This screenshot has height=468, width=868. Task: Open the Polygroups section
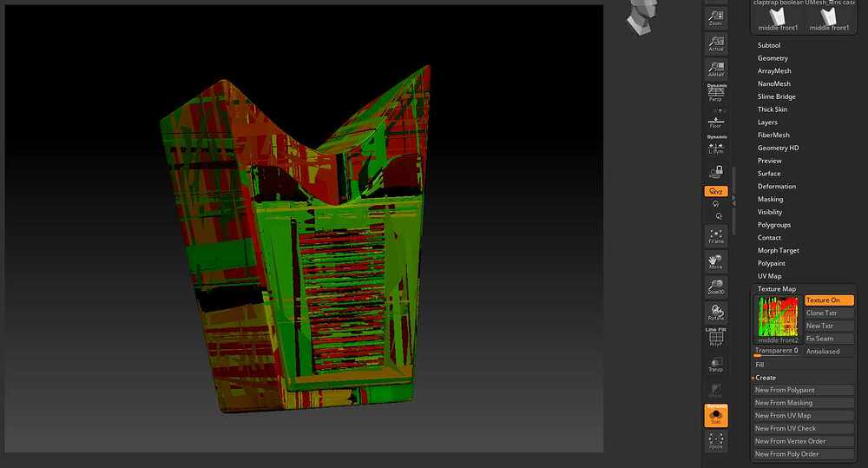[774, 225]
